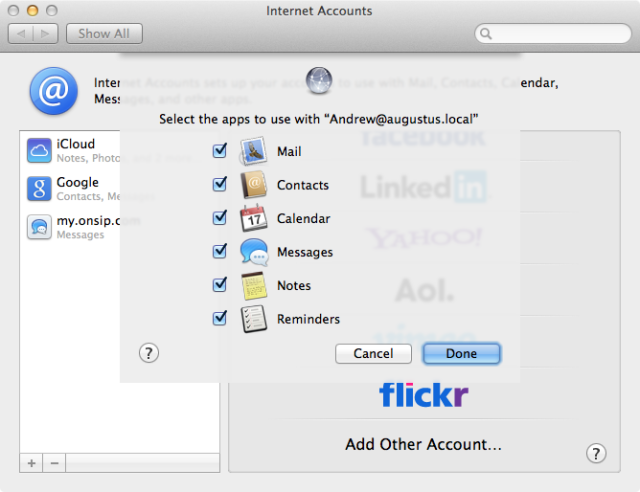Select the Google account row text
The image size is (640, 492).
pos(78,182)
